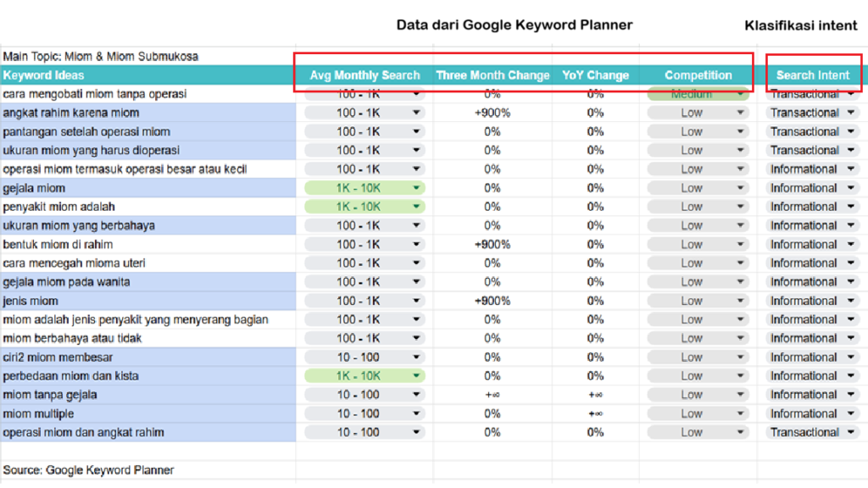Click the 'YoY Change' column header
The height and width of the screenshot is (488, 868).
point(596,75)
